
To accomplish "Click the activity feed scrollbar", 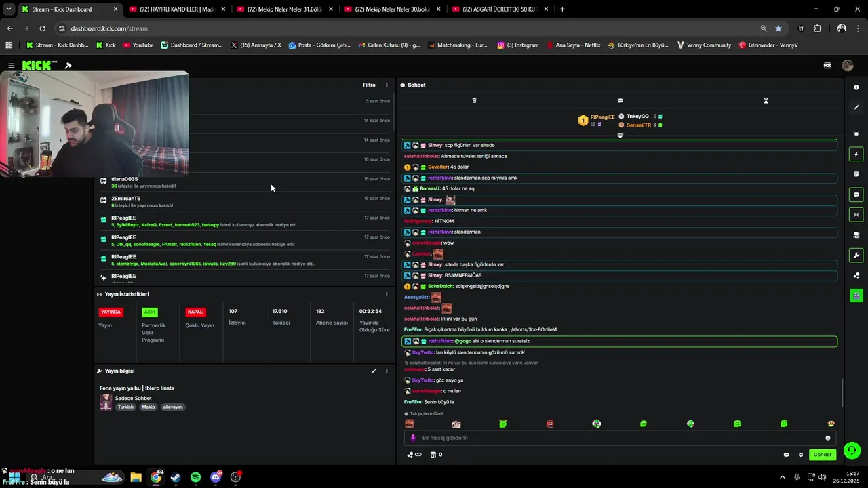I will tap(393, 112).
